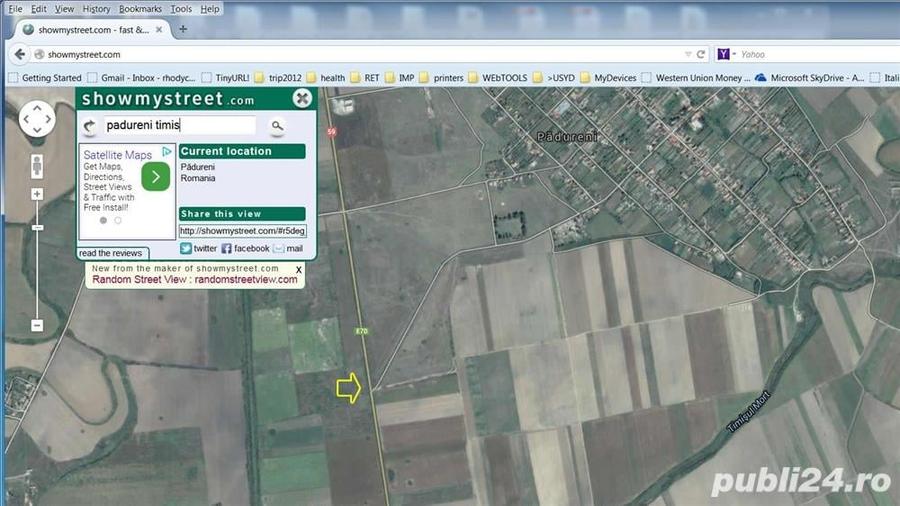
Task: Reload the page with refresh icon
Action: coord(701,54)
